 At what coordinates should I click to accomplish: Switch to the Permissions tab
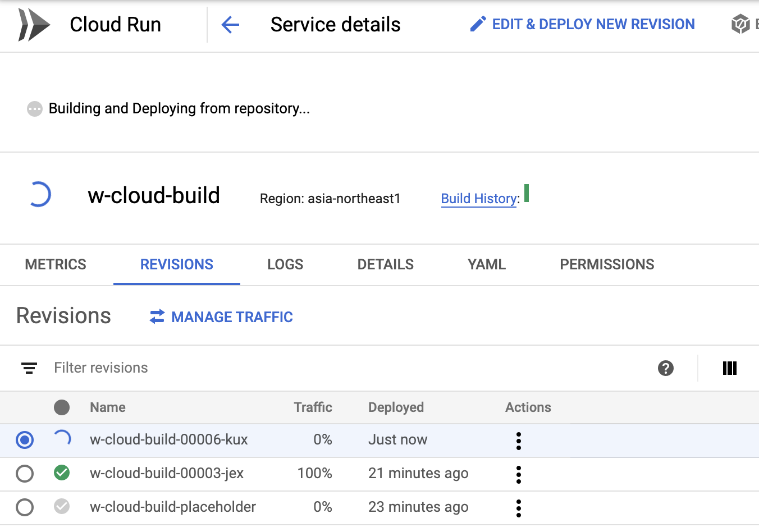point(607,264)
